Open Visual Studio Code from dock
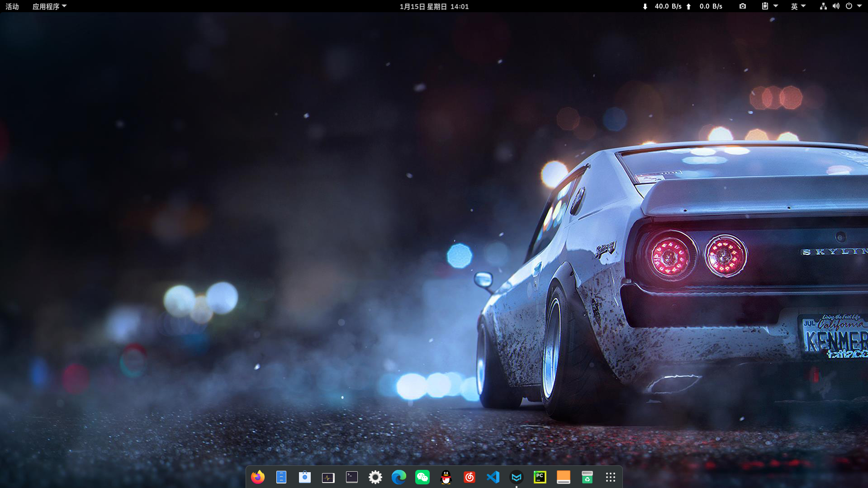 coord(493,477)
